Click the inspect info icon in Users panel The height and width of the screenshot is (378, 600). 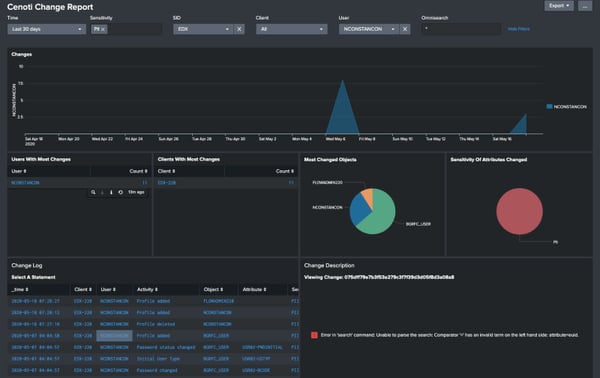111,192
